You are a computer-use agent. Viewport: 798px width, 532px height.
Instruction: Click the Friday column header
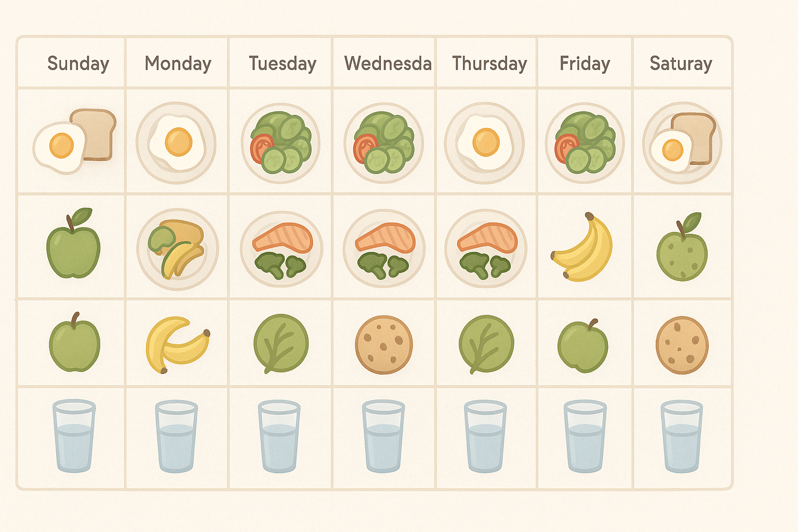(x=585, y=63)
